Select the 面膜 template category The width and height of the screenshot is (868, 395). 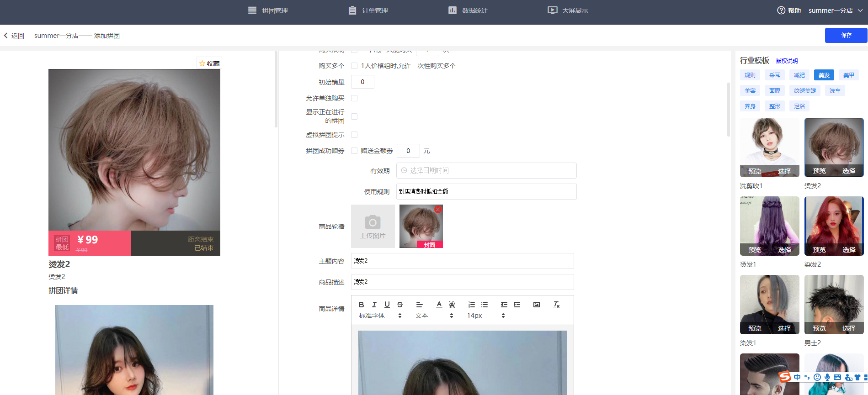pos(775,91)
